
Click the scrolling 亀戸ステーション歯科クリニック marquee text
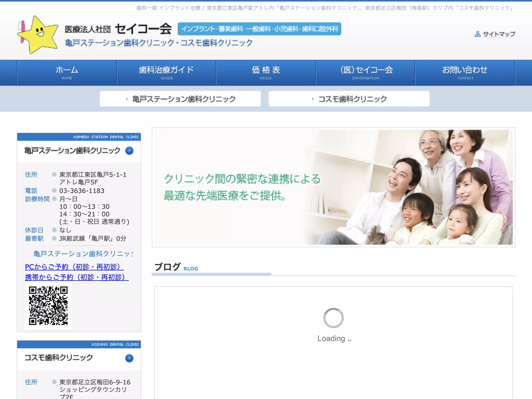[x=83, y=254]
